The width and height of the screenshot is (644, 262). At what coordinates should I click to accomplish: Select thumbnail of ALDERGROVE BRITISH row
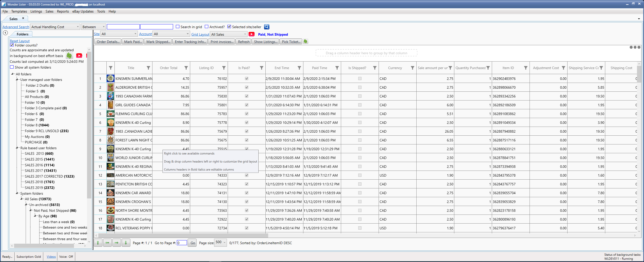coord(110,87)
